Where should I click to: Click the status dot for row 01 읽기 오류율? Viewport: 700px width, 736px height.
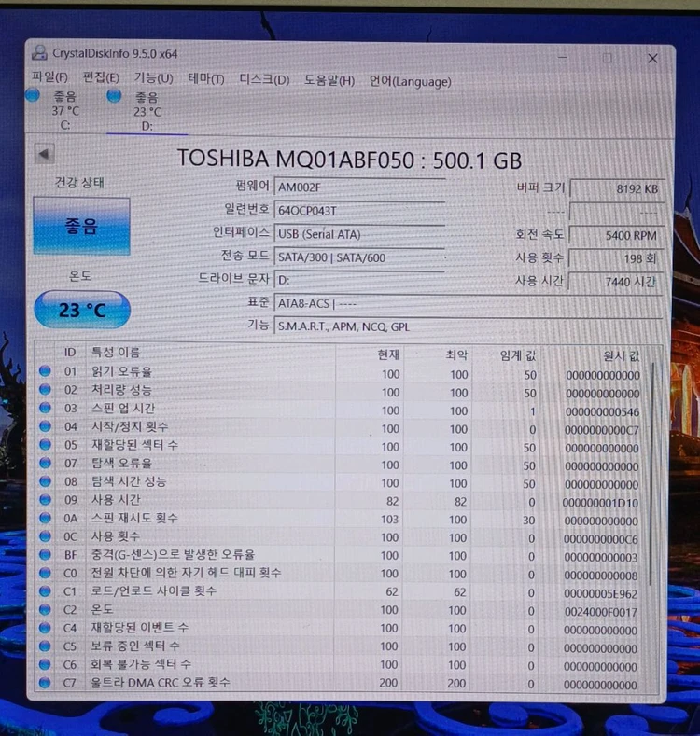click(x=45, y=371)
